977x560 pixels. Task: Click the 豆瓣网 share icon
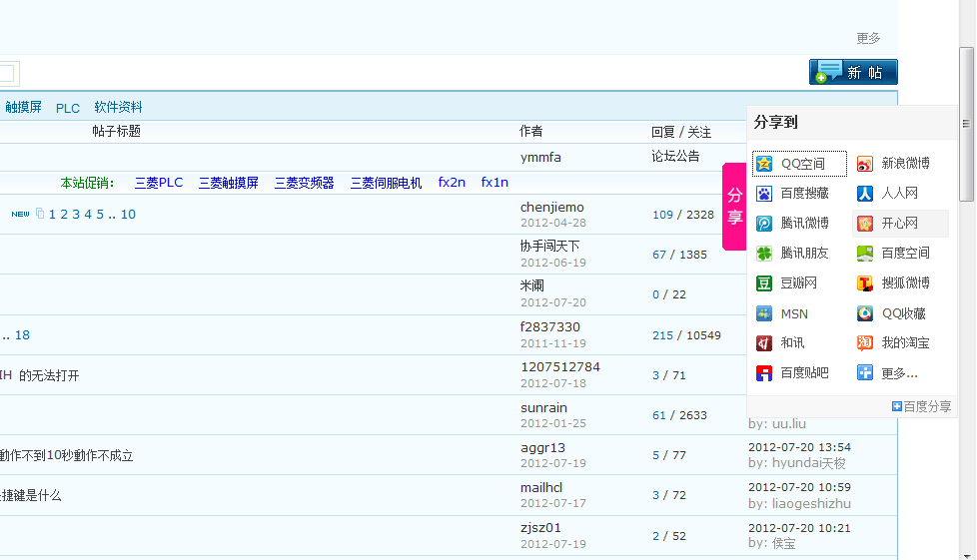coord(764,283)
